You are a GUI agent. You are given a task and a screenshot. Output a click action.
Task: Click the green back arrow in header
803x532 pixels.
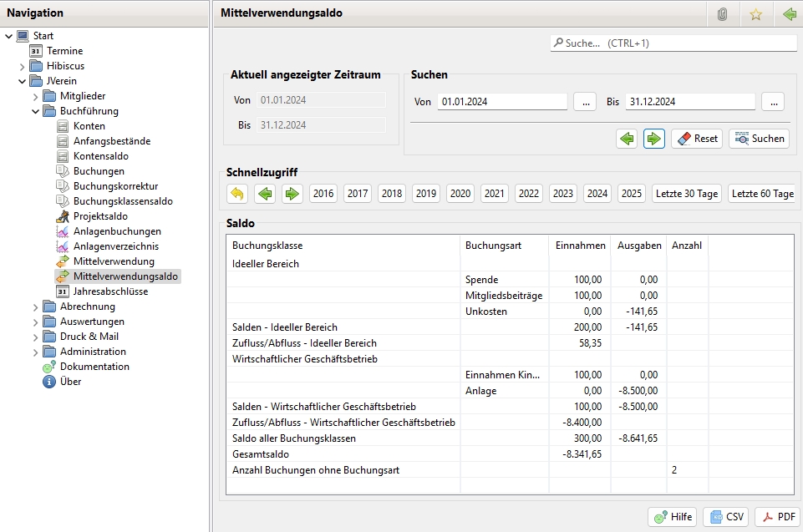(788, 14)
